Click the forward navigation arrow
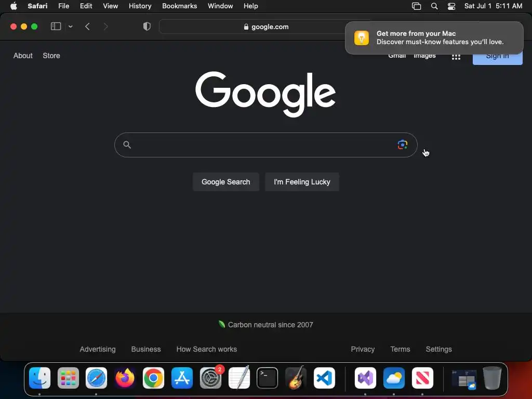 coord(105,26)
